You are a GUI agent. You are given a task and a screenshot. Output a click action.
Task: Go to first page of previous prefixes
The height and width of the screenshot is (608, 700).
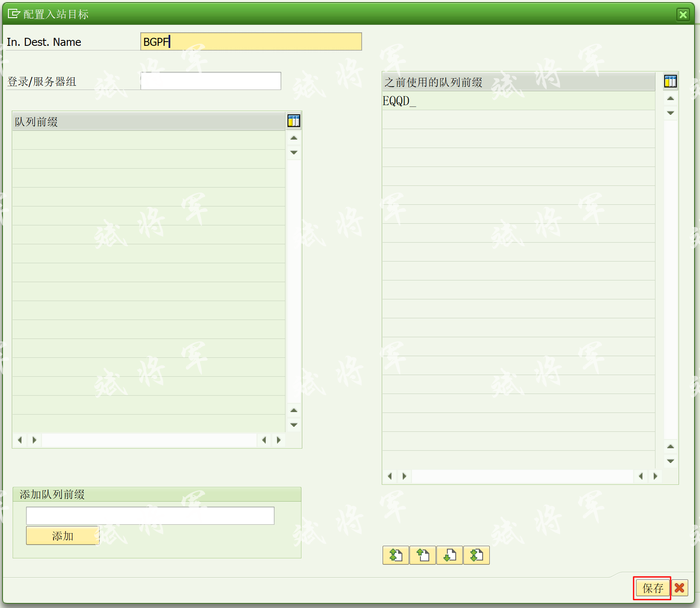(396, 555)
